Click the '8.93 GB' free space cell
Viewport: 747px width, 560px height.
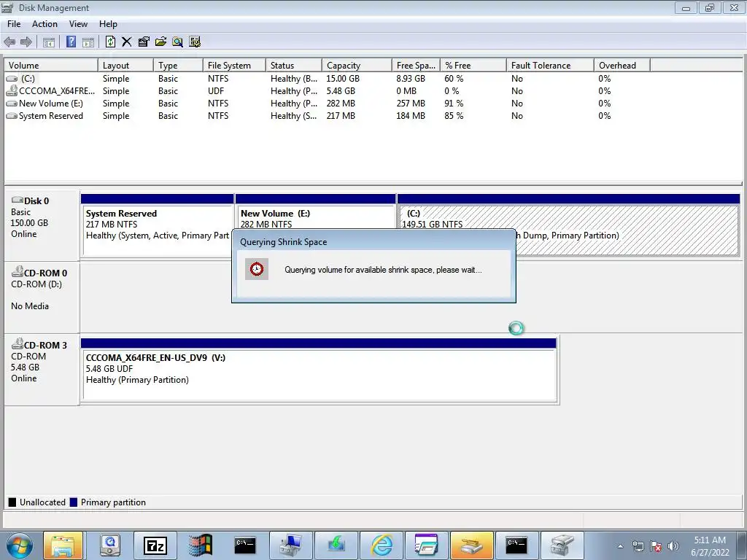click(x=411, y=79)
